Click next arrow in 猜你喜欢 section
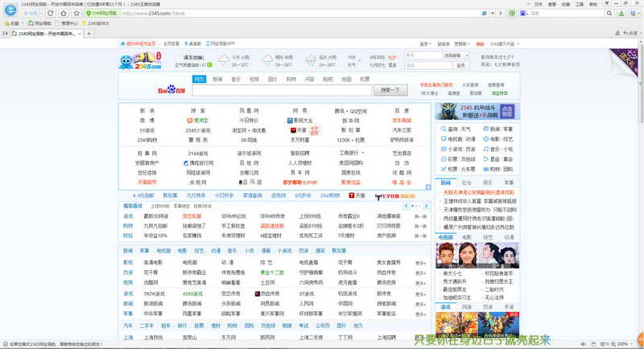This screenshot has height=349, width=644. click(426, 206)
